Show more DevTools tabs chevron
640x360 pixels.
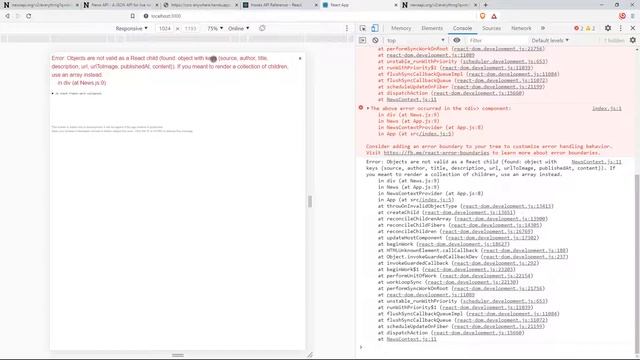pos(543,28)
